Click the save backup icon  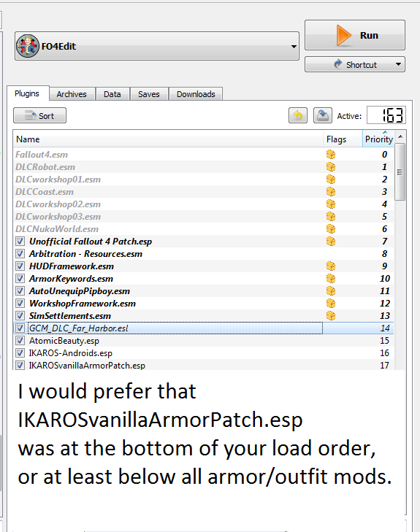pyautogui.click(x=322, y=116)
